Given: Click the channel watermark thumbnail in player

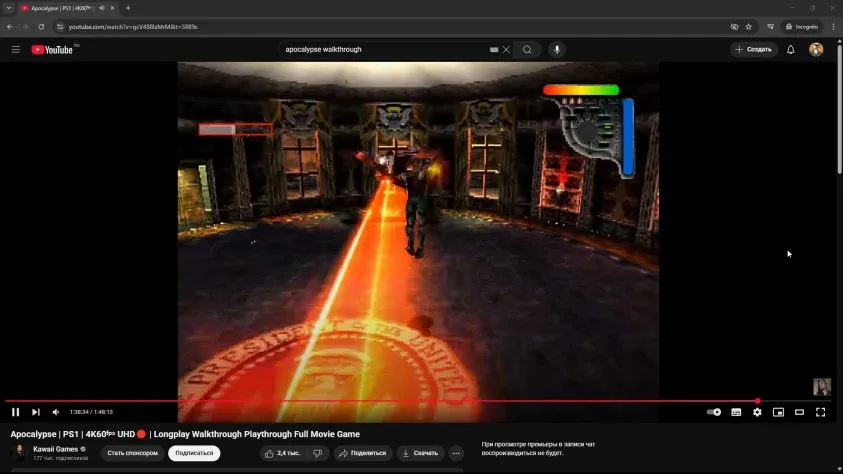Looking at the screenshot, I should click(821, 386).
